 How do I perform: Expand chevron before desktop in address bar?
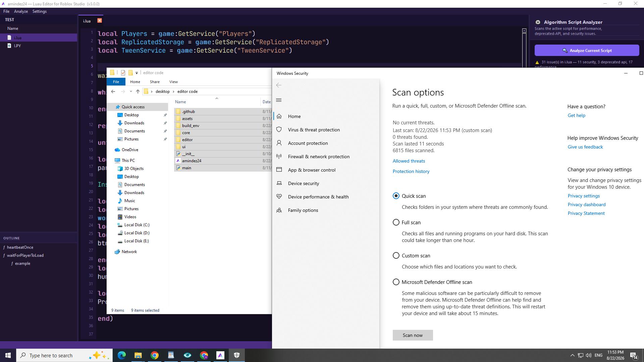click(x=152, y=92)
